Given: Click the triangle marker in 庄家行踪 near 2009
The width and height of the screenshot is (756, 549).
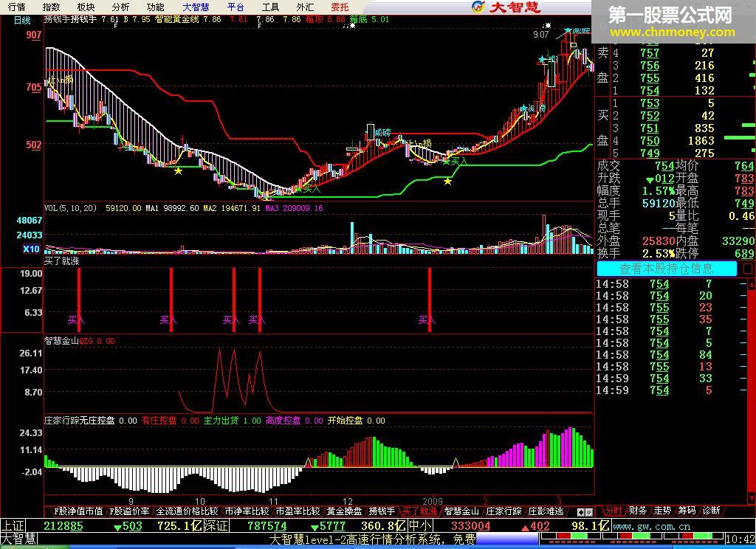Looking at the screenshot, I should point(456,463).
